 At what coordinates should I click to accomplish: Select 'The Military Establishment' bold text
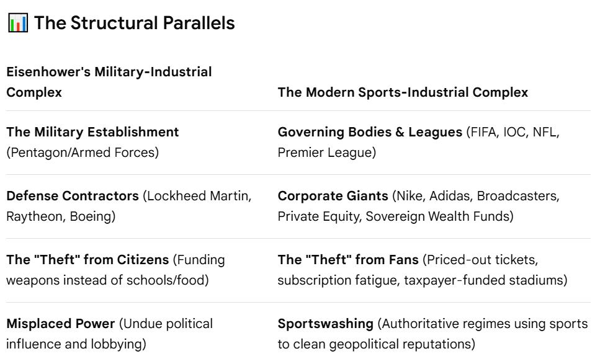pos(92,132)
